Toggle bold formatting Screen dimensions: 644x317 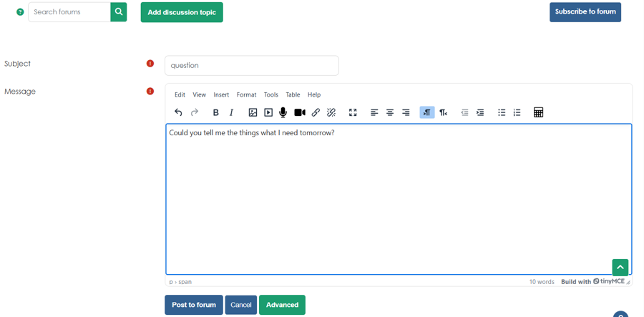click(215, 112)
